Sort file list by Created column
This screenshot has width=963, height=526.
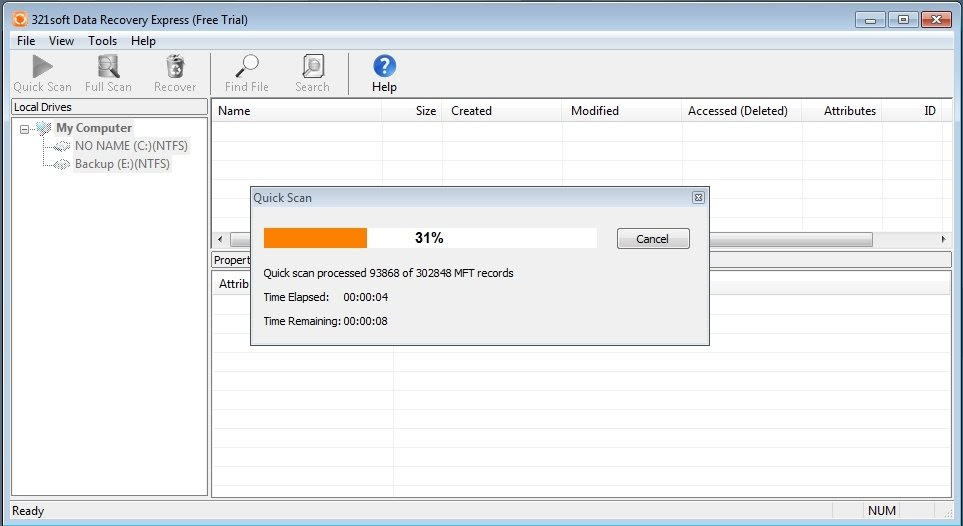[x=502, y=111]
